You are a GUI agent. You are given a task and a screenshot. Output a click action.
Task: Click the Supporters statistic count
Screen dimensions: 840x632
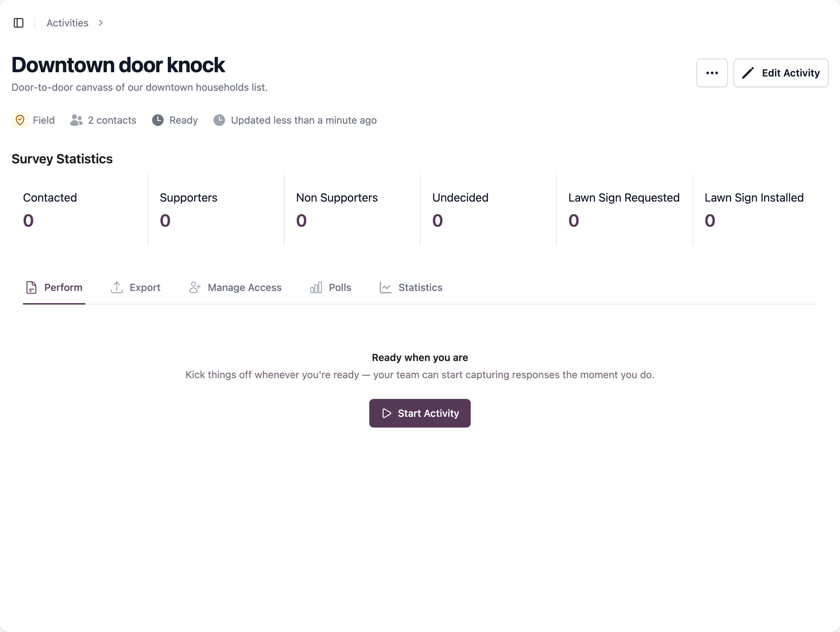(165, 221)
